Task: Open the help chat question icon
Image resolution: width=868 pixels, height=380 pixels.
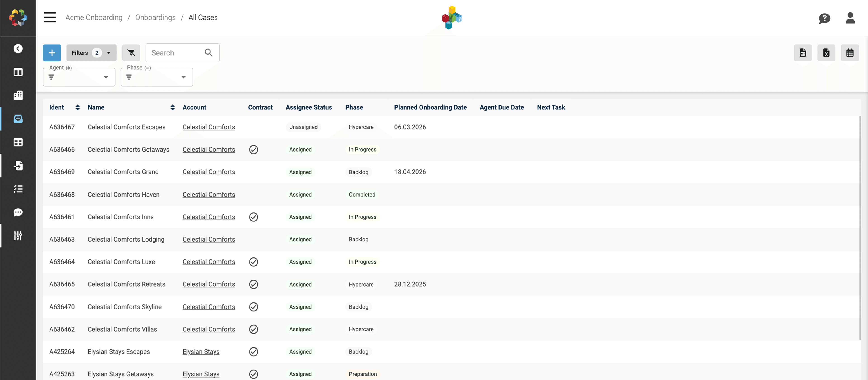Action: [x=824, y=18]
